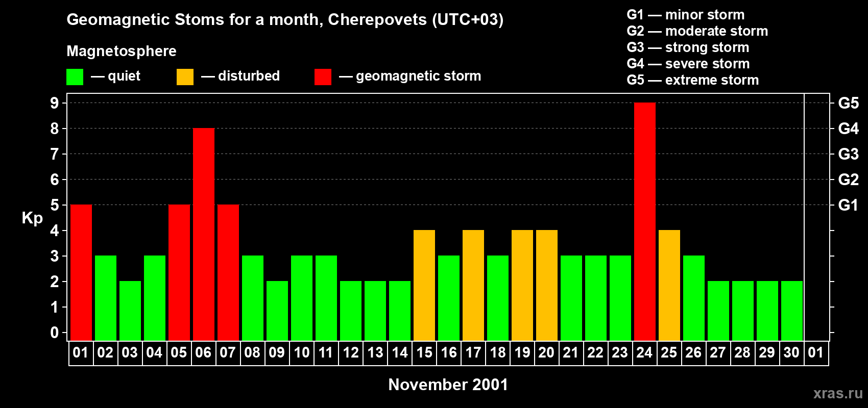Select the red bar for day 01

tap(81, 273)
